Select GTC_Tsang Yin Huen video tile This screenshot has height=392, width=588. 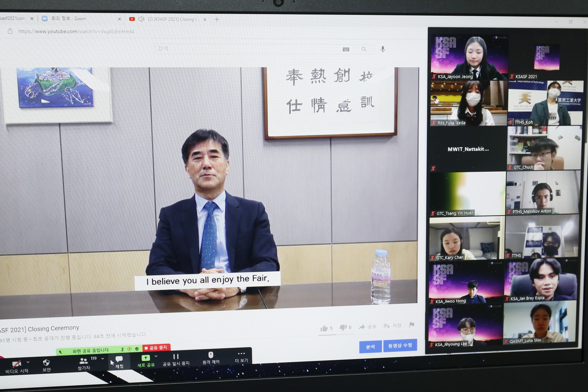[468, 194]
